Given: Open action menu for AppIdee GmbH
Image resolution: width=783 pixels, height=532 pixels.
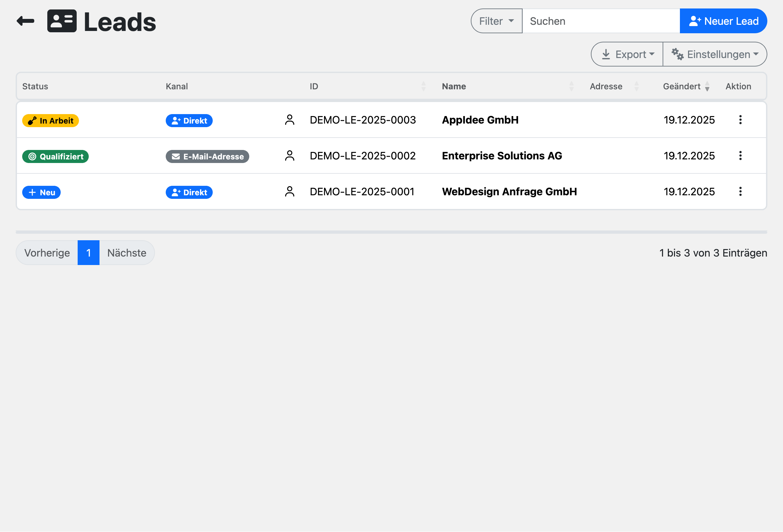Looking at the screenshot, I should click(x=740, y=120).
